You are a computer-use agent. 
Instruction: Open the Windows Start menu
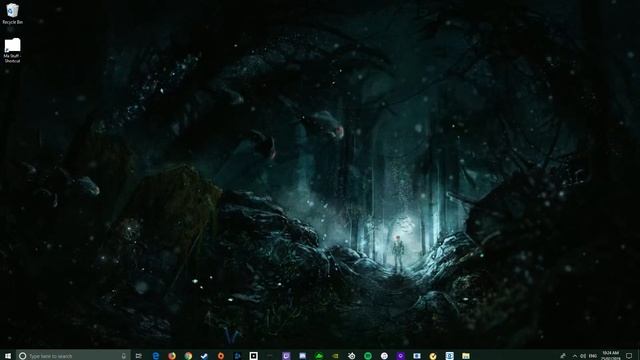8,356
